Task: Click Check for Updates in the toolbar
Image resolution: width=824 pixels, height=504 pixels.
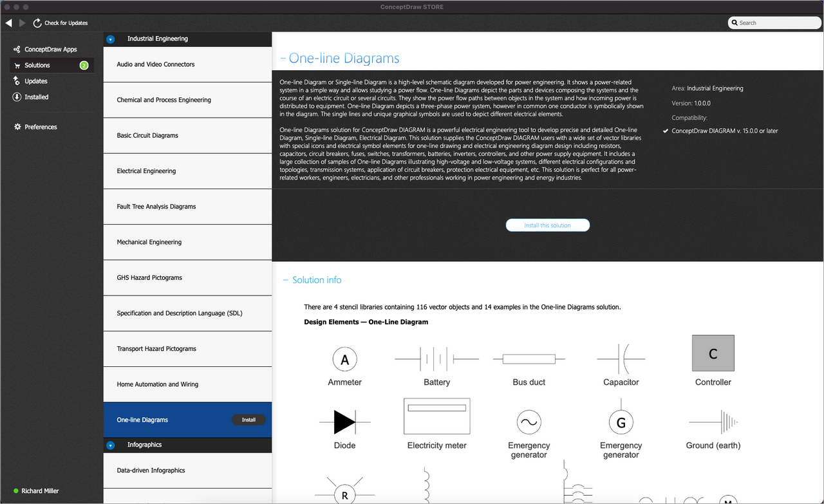Action: coord(61,23)
